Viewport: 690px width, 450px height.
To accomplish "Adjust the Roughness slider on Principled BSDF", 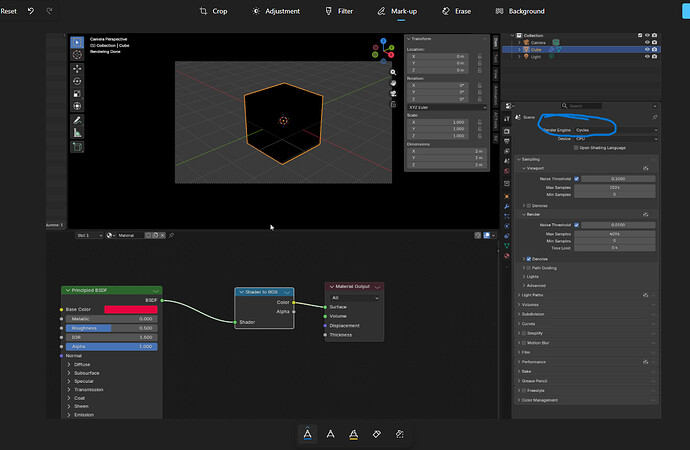I will [111, 328].
